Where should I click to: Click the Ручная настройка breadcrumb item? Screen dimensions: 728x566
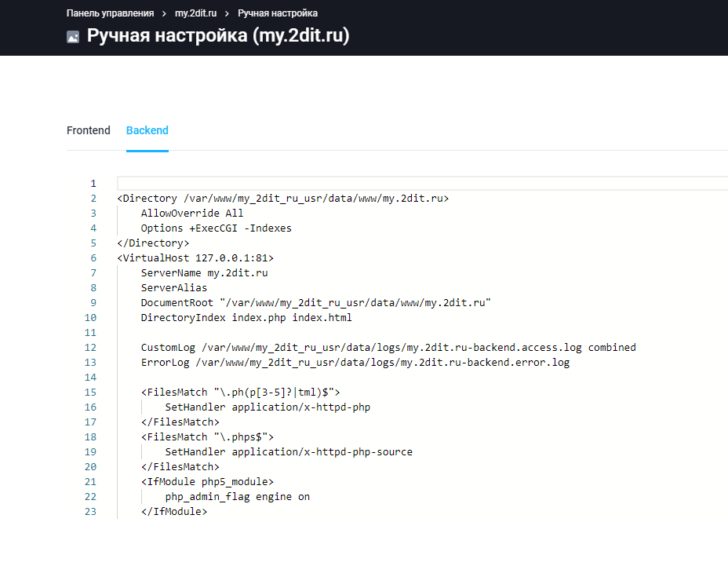(278, 13)
